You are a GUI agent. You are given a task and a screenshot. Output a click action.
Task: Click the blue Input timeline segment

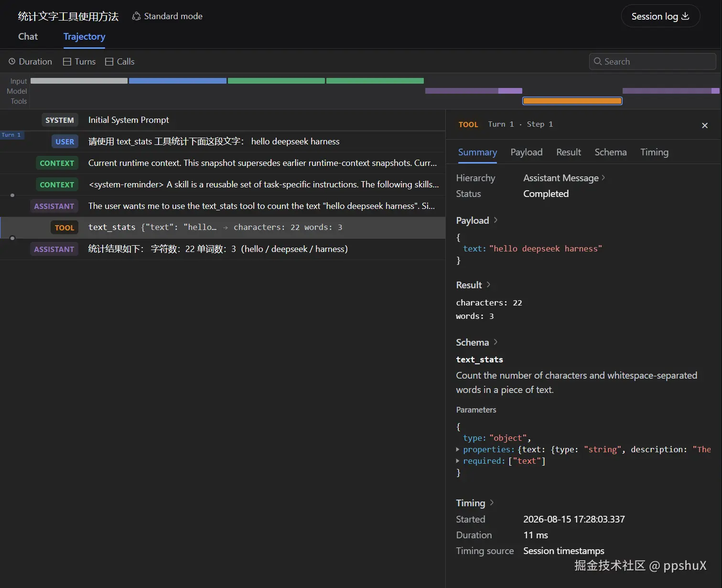pyautogui.click(x=178, y=81)
